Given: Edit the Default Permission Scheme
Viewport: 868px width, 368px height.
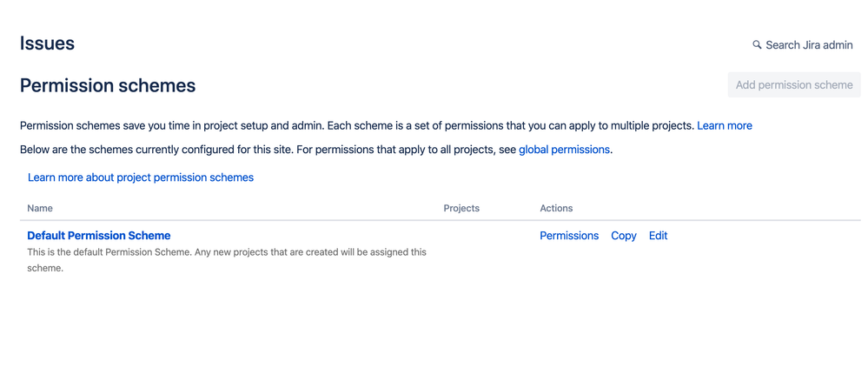Looking at the screenshot, I should (x=659, y=236).
